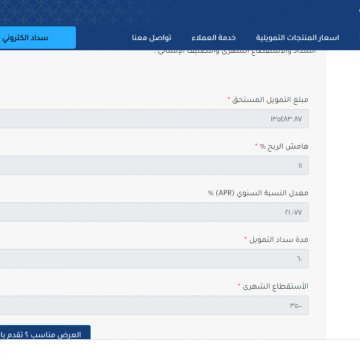Click the العرض مناسب ؟ تقدم button
Viewport: 360px width, 360px height.
pyautogui.click(x=45, y=333)
